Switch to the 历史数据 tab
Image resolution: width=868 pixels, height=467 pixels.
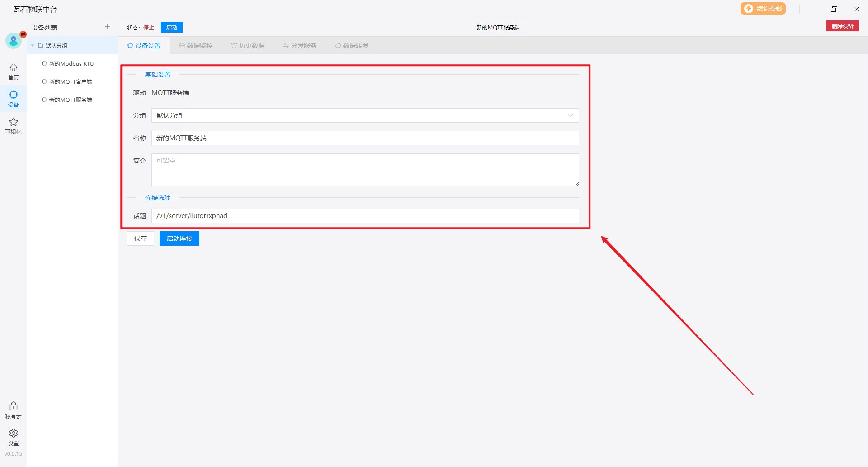click(x=248, y=46)
